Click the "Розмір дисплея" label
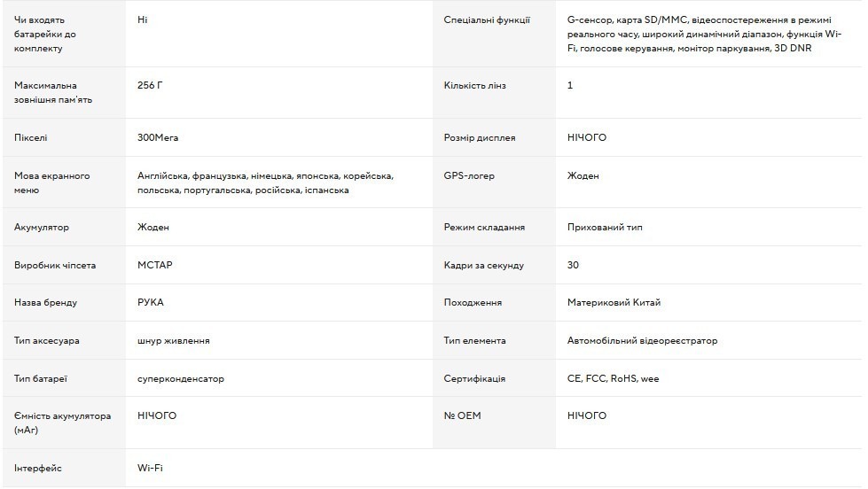The image size is (868, 489). tap(480, 138)
